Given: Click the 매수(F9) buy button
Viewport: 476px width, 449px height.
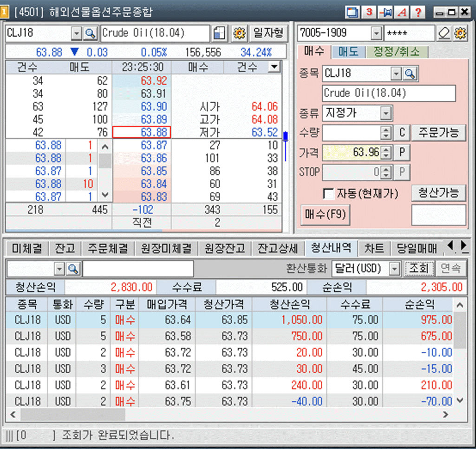Looking at the screenshot, I should point(325,215).
